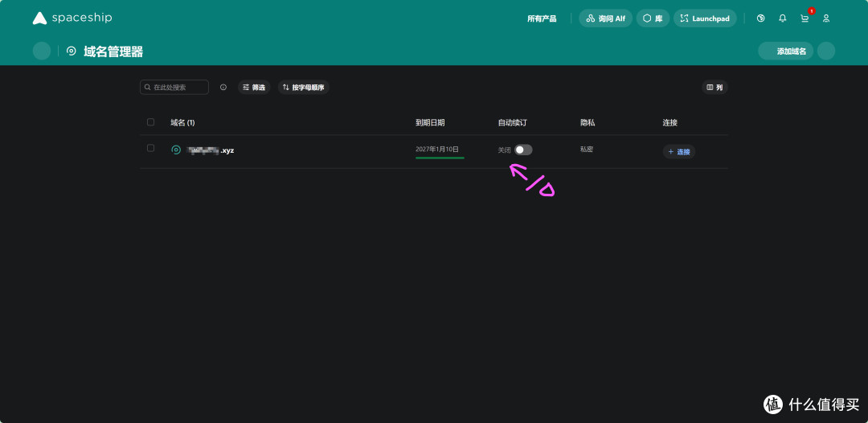The height and width of the screenshot is (423, 868).
Task: Click 添加域名 button
Action: click(x=785, y=51)
